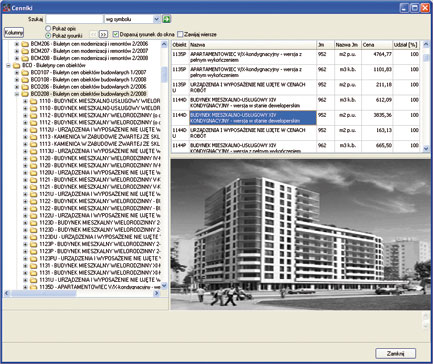Click the Zamknij button
The height and width of the screenshot is (364, 433).
[x=396, y=353]
